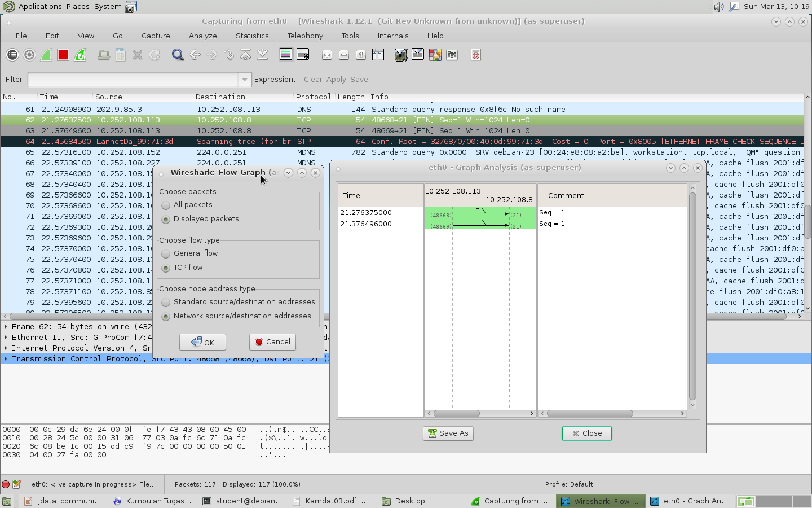The width and height of the screenshot is (812, 508).
Task: Jump to last packet icon
Action: coord(263,55)
